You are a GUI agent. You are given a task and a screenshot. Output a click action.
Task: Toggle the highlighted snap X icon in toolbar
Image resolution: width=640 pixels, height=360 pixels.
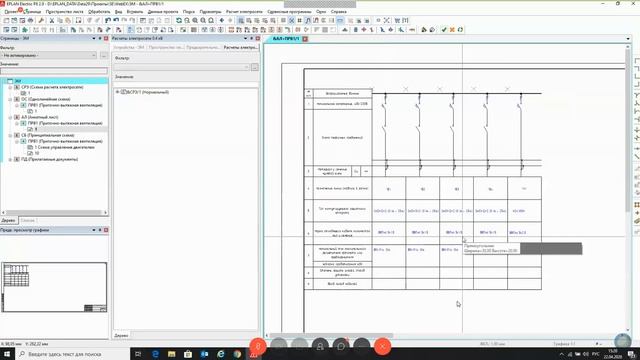click(x=291, y=20)
